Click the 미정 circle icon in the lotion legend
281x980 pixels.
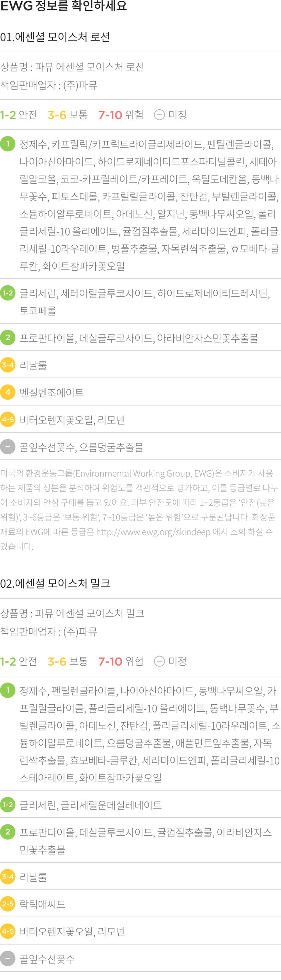159,115
